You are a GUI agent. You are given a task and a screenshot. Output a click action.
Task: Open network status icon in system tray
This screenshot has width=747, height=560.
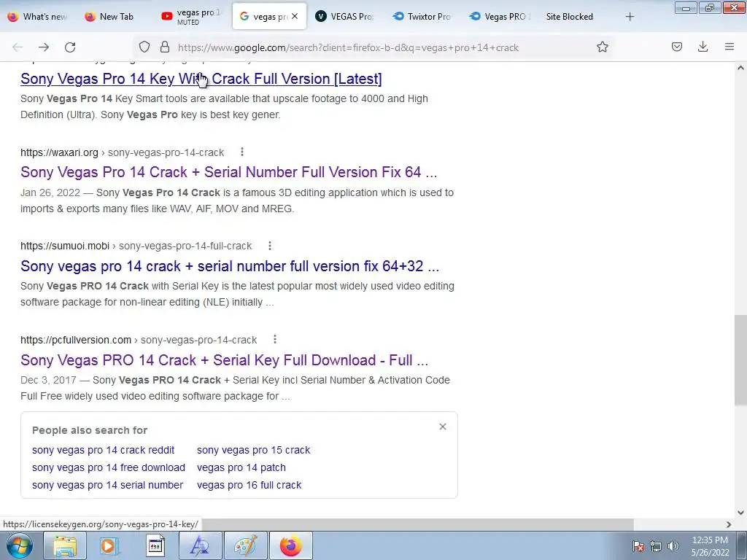(656, 546)
